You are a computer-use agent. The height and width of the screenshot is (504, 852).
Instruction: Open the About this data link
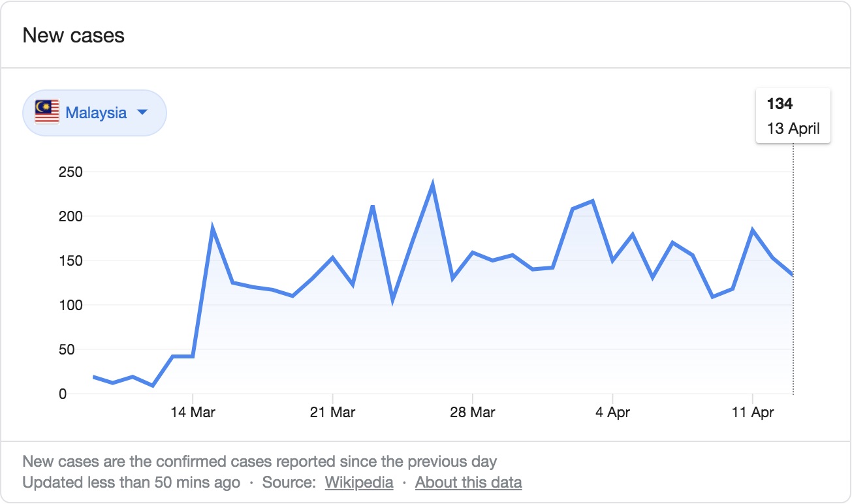468,482
